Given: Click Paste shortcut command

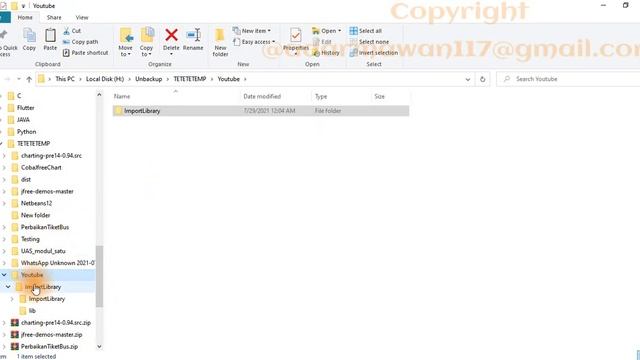Looking at the screenshot, I should pyautogui.click(x=86, y=53).
